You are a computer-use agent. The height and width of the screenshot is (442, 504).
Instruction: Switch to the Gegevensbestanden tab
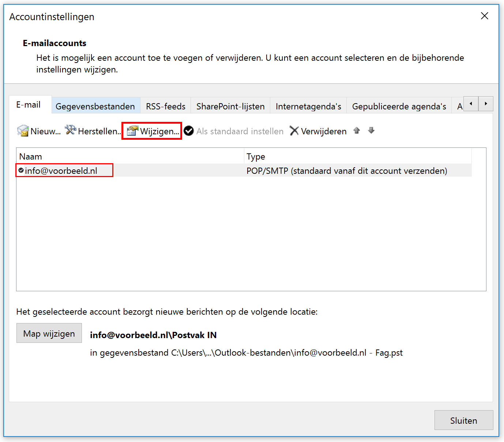pyautogui.click(x=95, y=106)
